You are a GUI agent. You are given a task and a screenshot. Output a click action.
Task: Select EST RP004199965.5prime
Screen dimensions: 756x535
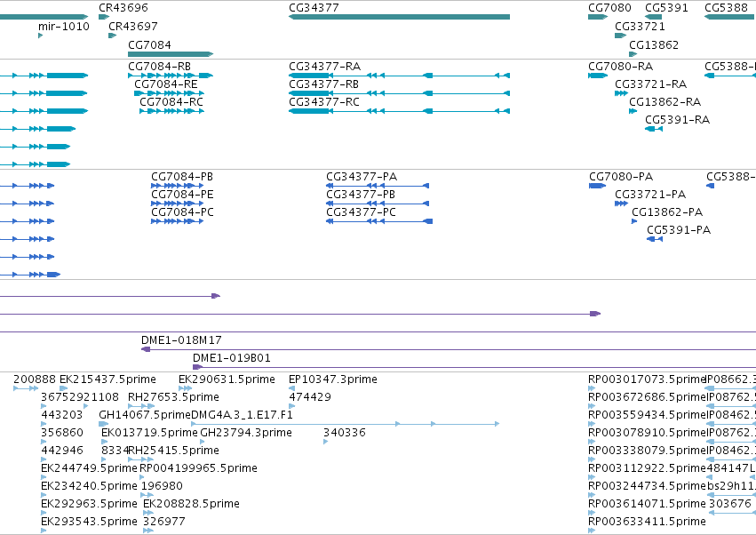point(198,468)
